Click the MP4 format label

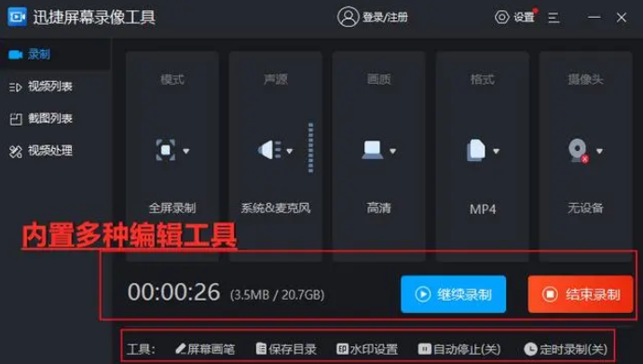[x=483, y=209]
